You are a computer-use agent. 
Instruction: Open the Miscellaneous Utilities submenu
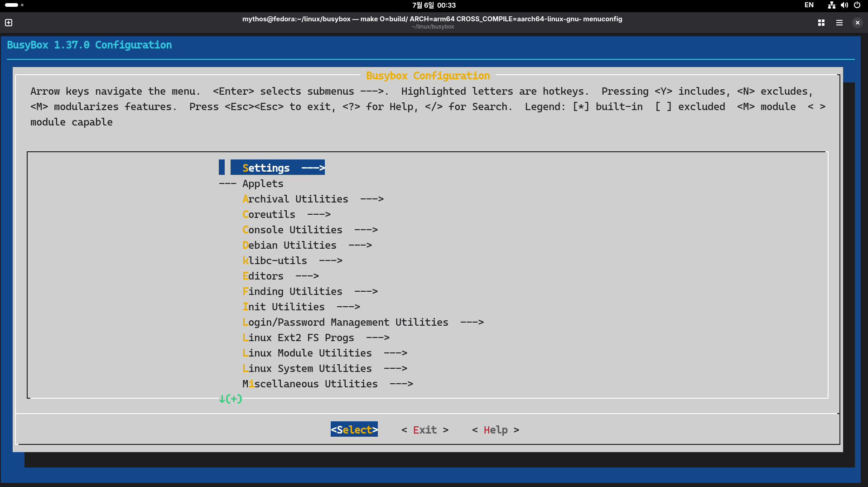coord(328,384)
